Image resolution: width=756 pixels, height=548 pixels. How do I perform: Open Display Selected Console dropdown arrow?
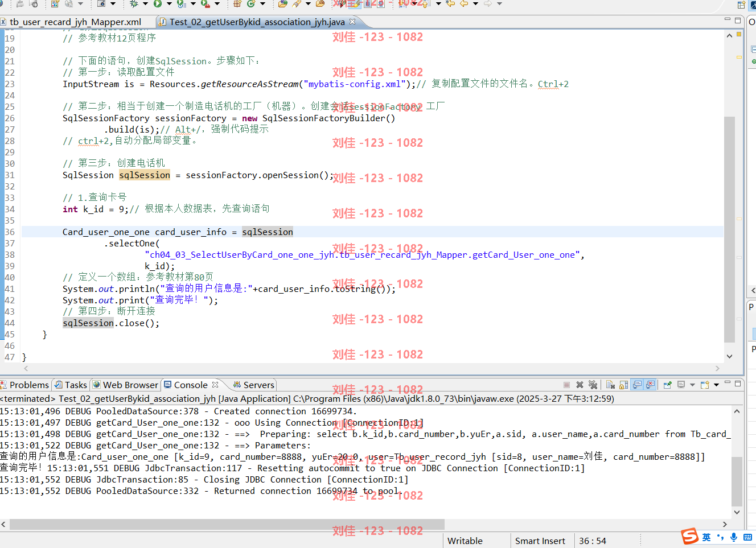coord(692,385)
